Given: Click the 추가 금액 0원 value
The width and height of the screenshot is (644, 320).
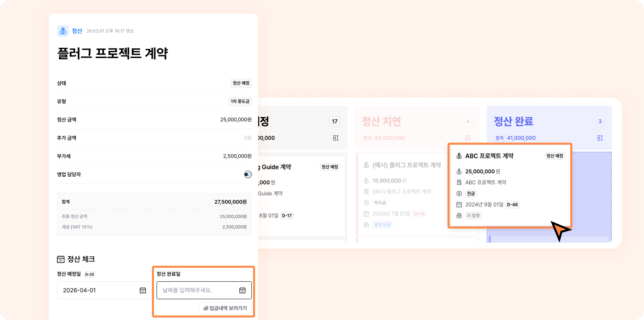Looking at the screenshot, I should (248, 138).
